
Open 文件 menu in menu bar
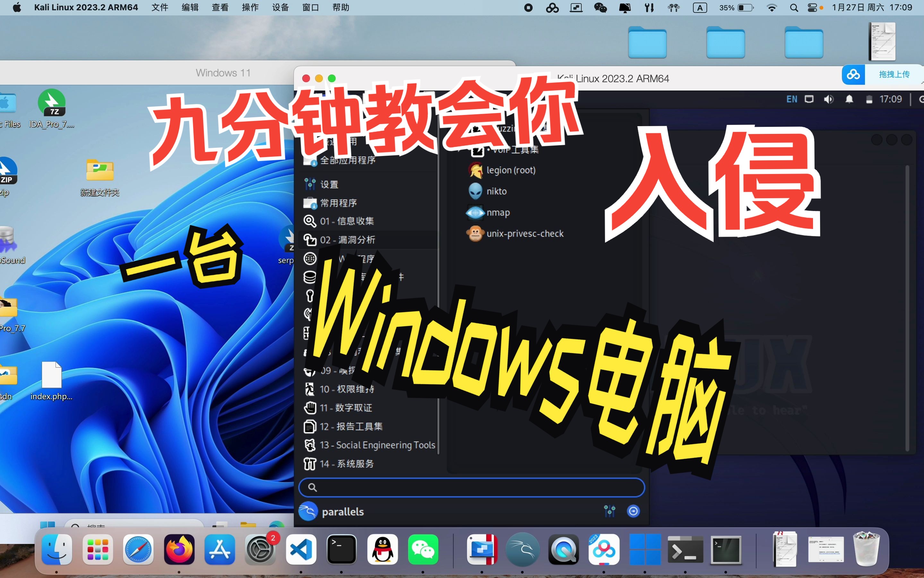pos(160,8)
